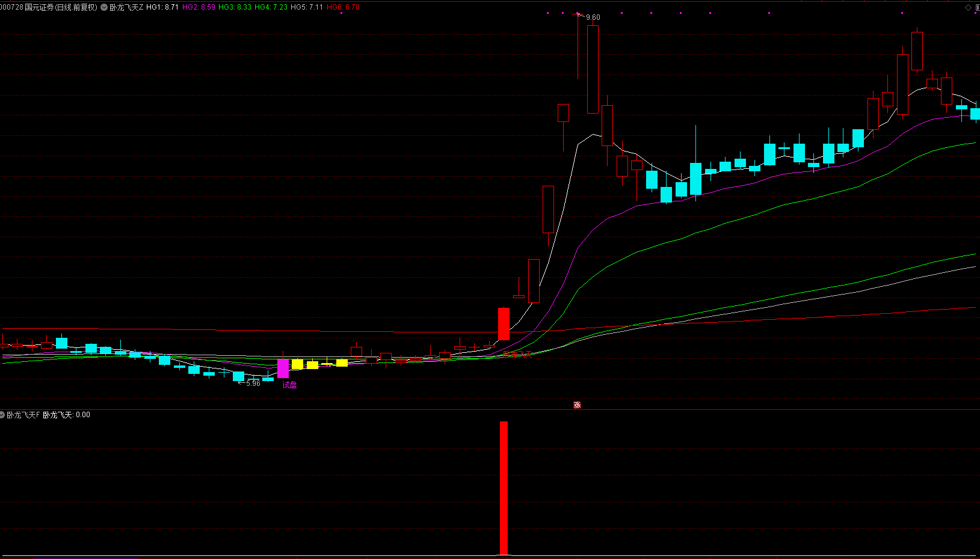Click the green HG4: 7.23 value
980x559 pixels.
pyautogui.click(x=271, y=7)
